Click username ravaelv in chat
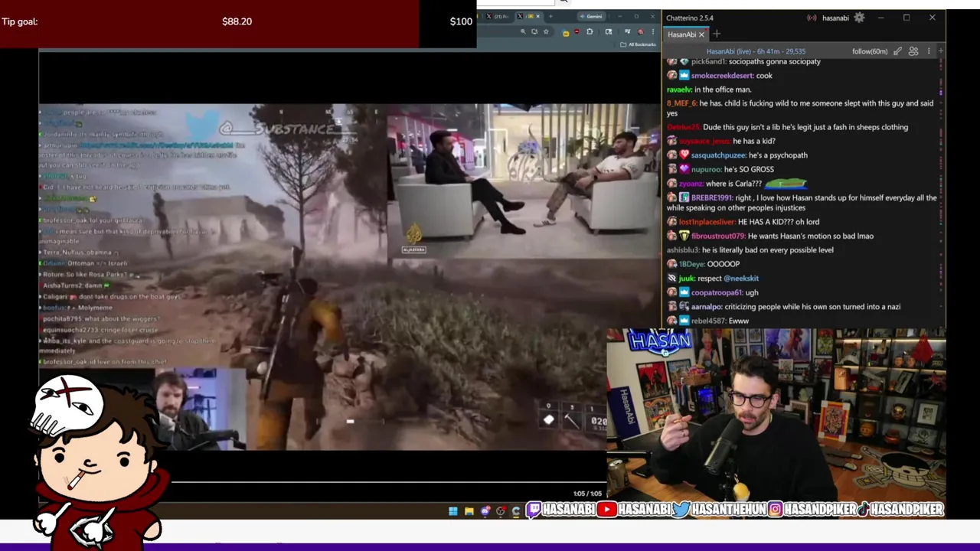 (x=679, y=90)
